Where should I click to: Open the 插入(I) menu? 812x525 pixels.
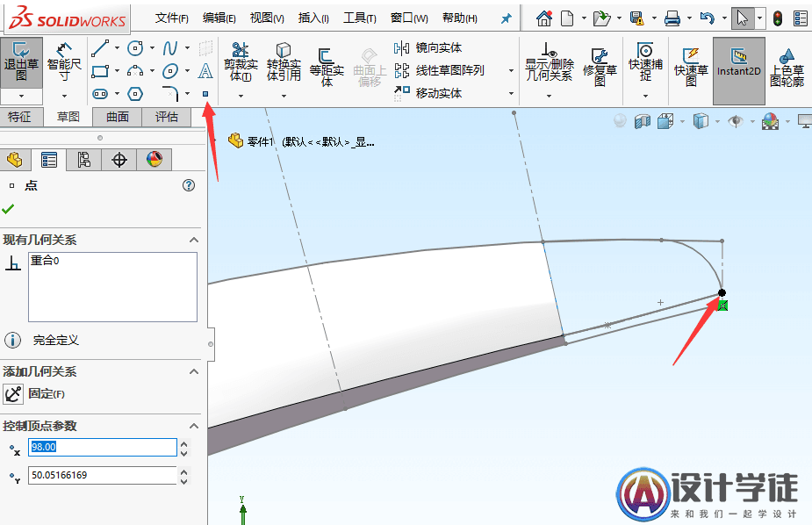(313, 18)
